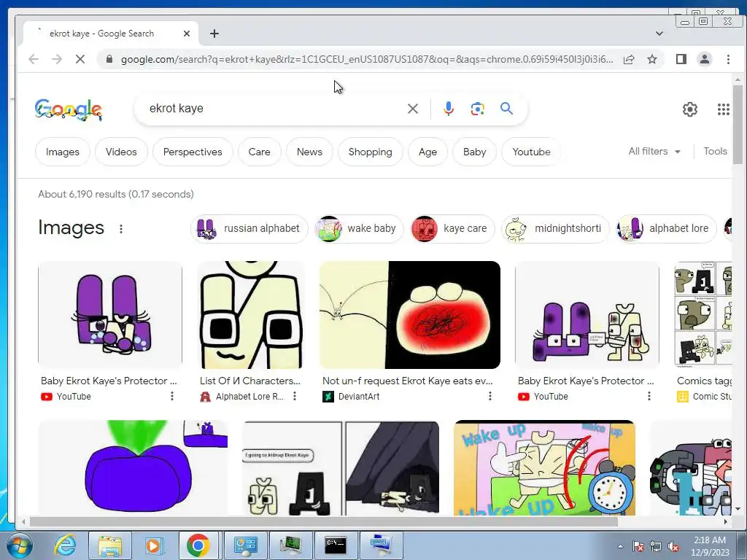Select russian alphabet image chip
Viewport: 747px width, 560px height.
pyautogui.click(x=249, y=228)
